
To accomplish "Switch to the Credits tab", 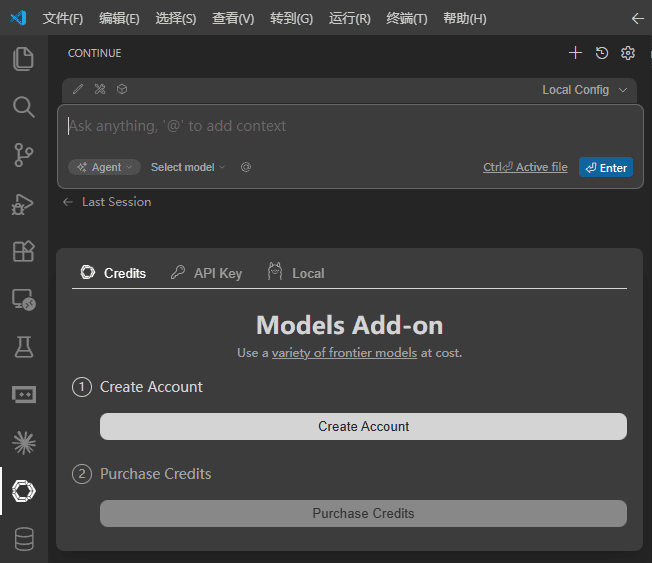I will pyautogui.click(x=113, y=273).
